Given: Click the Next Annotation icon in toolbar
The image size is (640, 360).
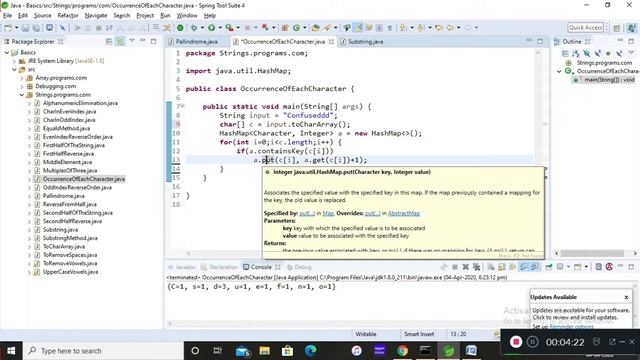Looking at the screenshot, I should tap(402, 27).
